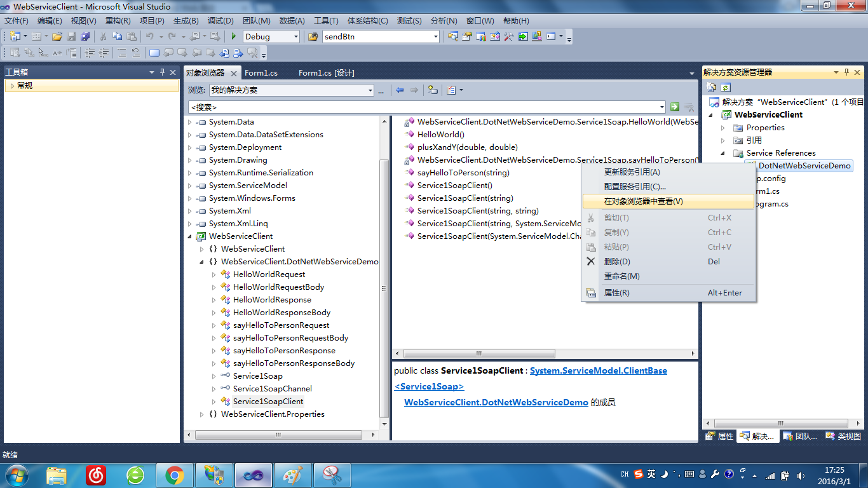
Task: Expand the 常规 toolbox group
Action: pyautogui.click(x=11, y=86)
